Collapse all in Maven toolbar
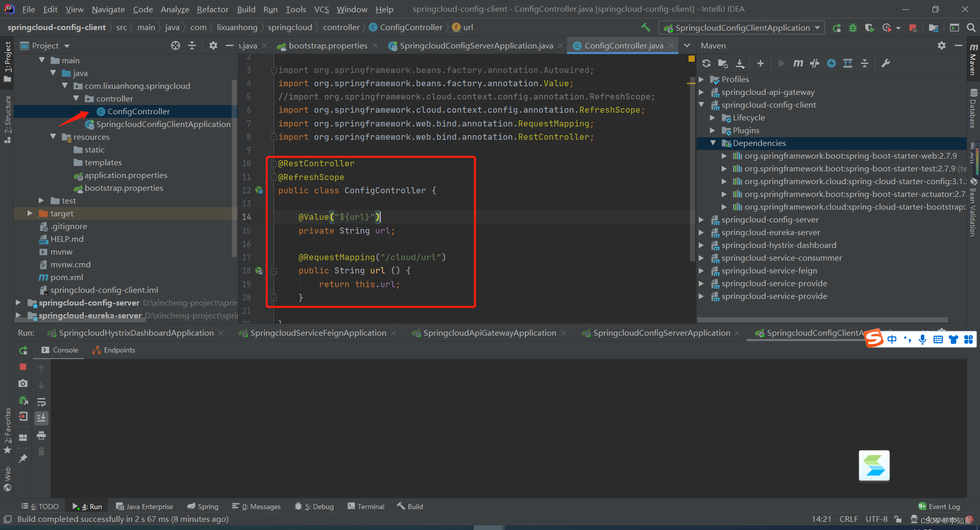Screen dimensions: 980x530 click(x=865, y=63)
